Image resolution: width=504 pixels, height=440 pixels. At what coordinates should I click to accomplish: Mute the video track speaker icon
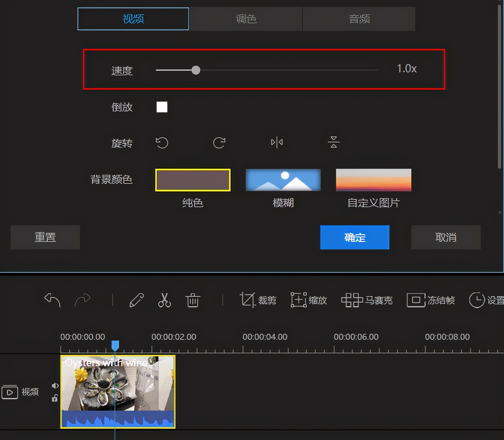click(55, 385)
